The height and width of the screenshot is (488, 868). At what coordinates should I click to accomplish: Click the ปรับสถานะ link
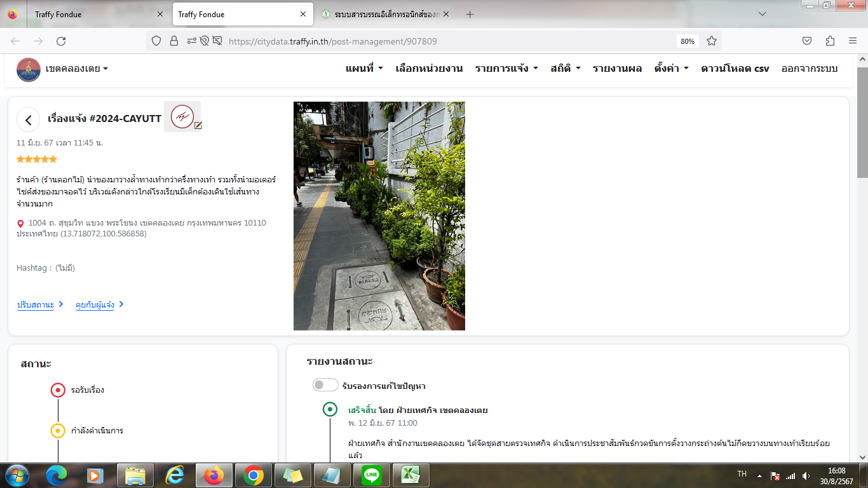(x=36, y=305)
